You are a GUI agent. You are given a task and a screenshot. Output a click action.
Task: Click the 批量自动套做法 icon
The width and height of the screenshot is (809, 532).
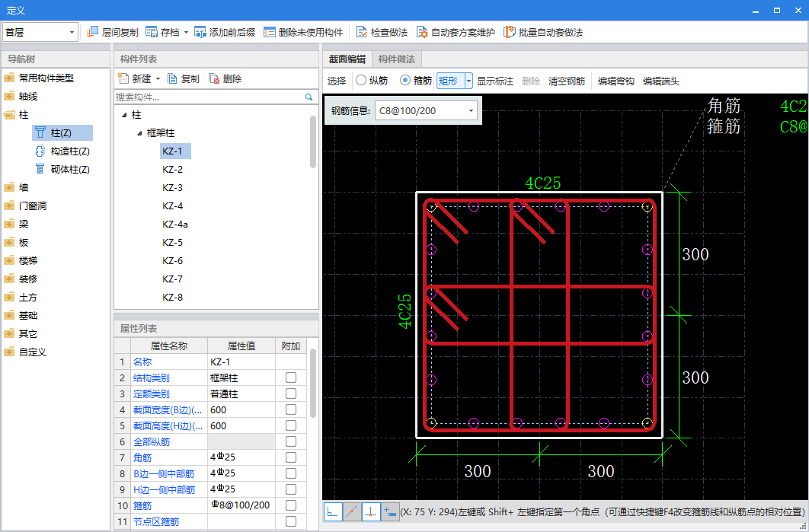pos(509,32)
